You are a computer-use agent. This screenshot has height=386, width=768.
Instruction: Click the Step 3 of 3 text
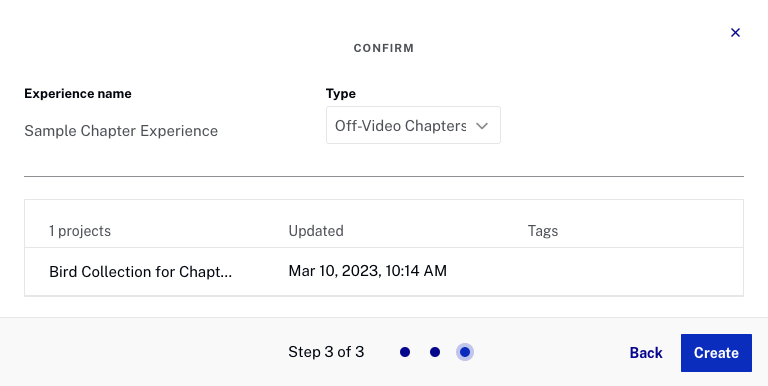click(326, 352)
